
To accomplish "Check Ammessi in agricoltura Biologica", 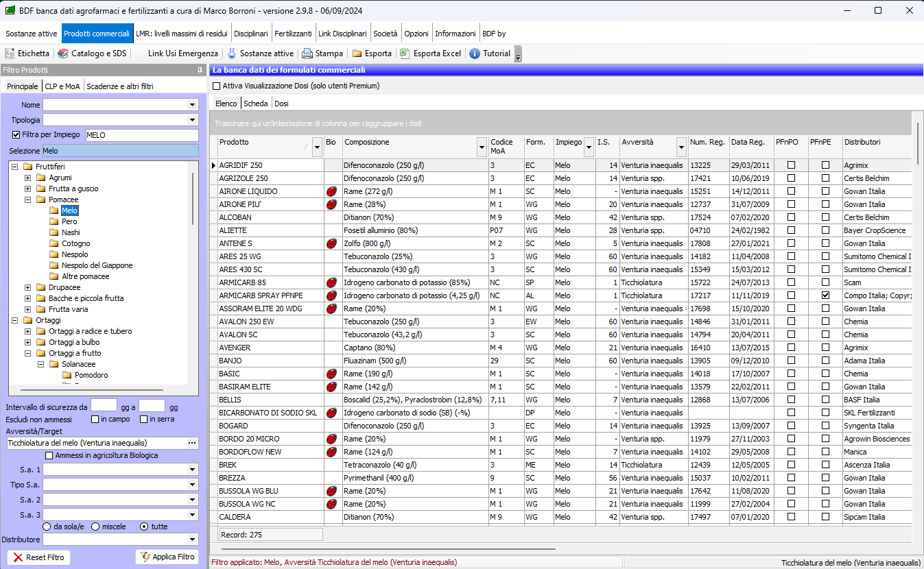I will click(49, 456).
